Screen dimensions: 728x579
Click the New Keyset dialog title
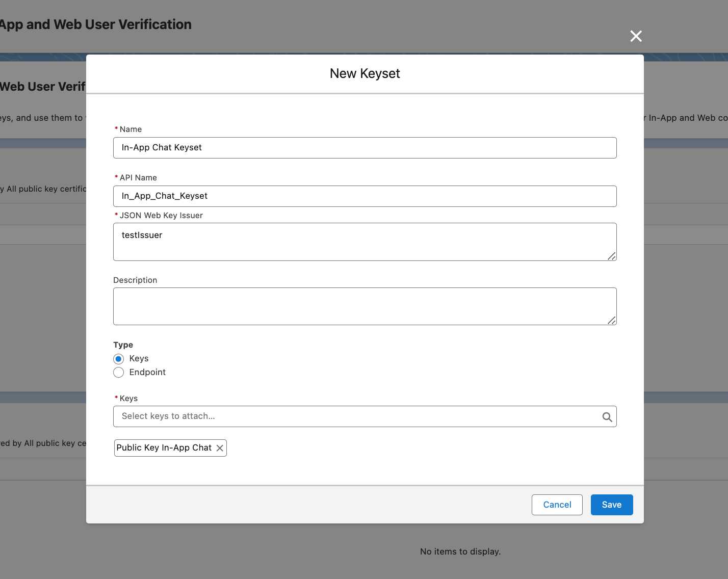[x=365, y=73]
